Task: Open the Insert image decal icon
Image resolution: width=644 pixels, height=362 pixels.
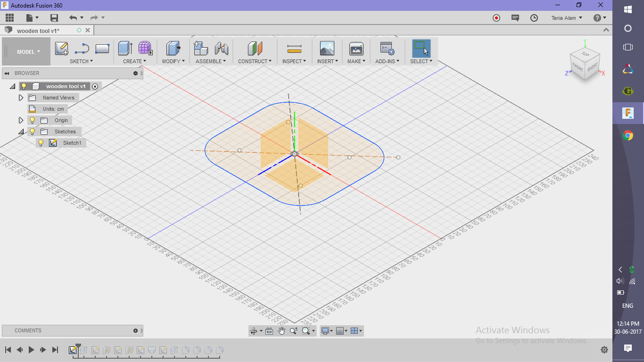Action: tap(327, 48)
